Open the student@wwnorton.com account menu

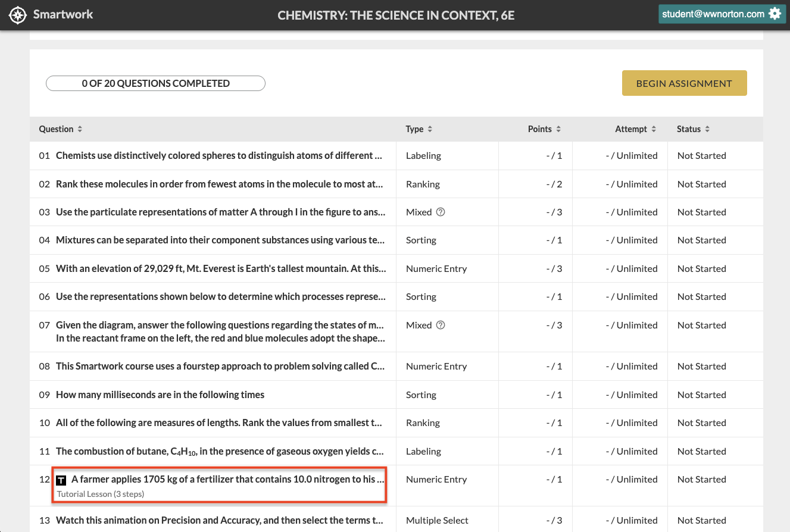[721, 14]
